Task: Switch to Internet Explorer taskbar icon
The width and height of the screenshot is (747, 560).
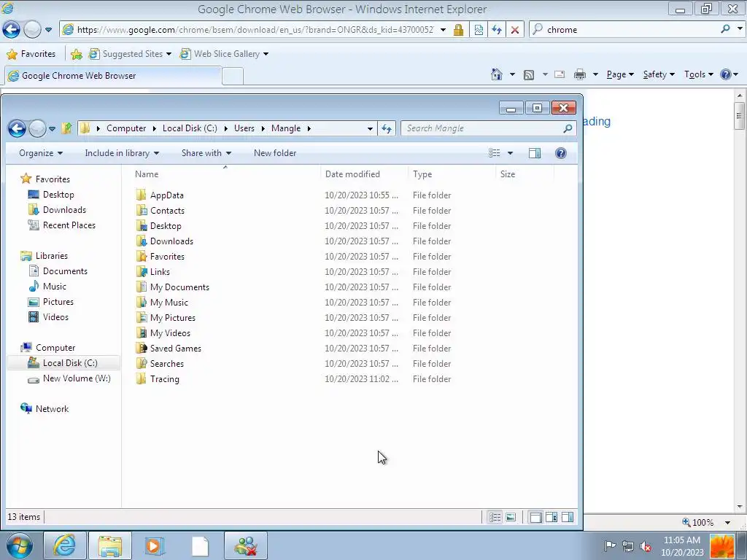Action: click(x=65, y=545)
